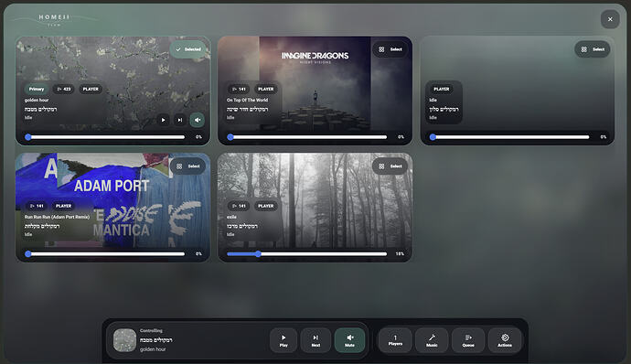Viewport: 631px width, 364px height.
Task: Click PLAYER badge on golden hour card
Action: (x=91, y=89)
